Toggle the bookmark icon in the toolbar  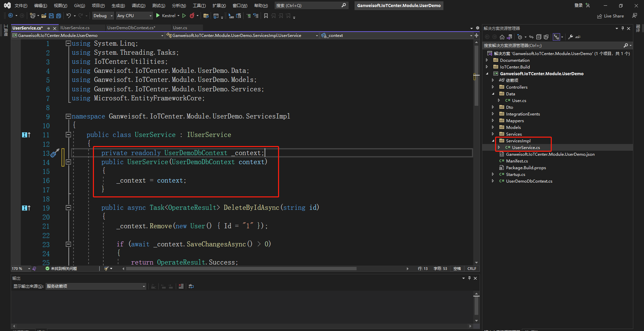point(266,16)
